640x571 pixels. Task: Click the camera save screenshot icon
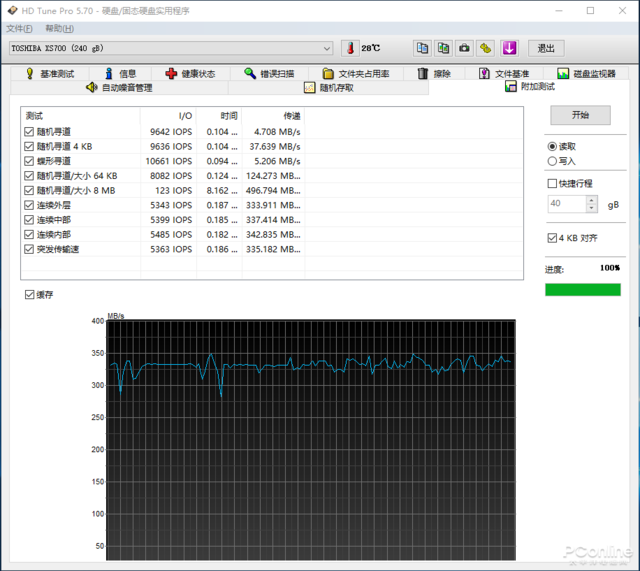[x=464, y=48]
